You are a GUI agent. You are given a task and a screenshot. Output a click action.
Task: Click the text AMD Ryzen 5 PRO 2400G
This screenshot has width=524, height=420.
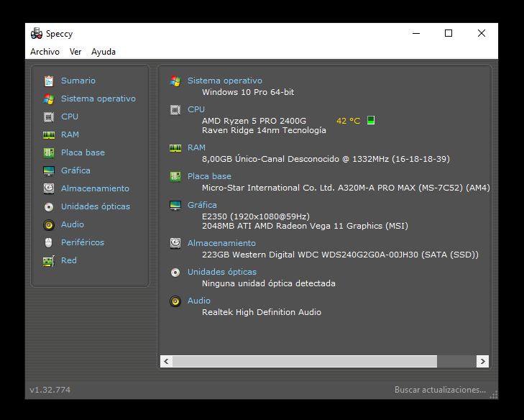point(254,121)
